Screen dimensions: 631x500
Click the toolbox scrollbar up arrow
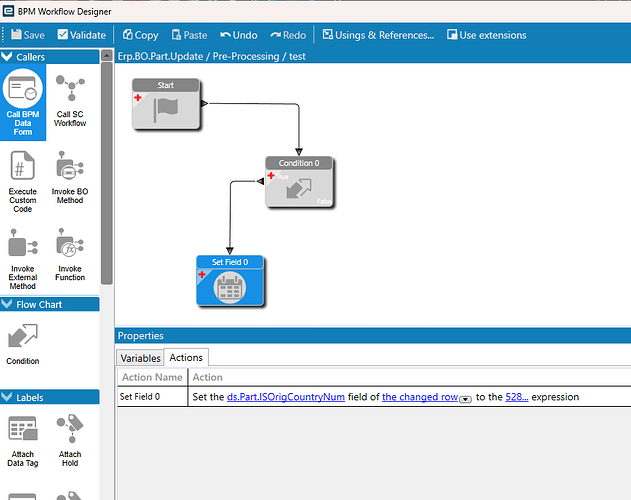107,55
